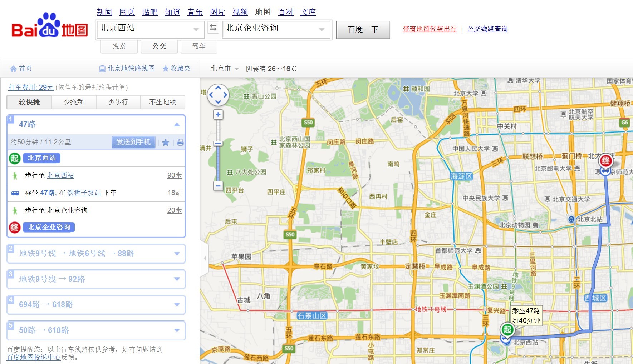Switch to the 搜索 search mode tab

pyautogui.click(x=119, y=46)
